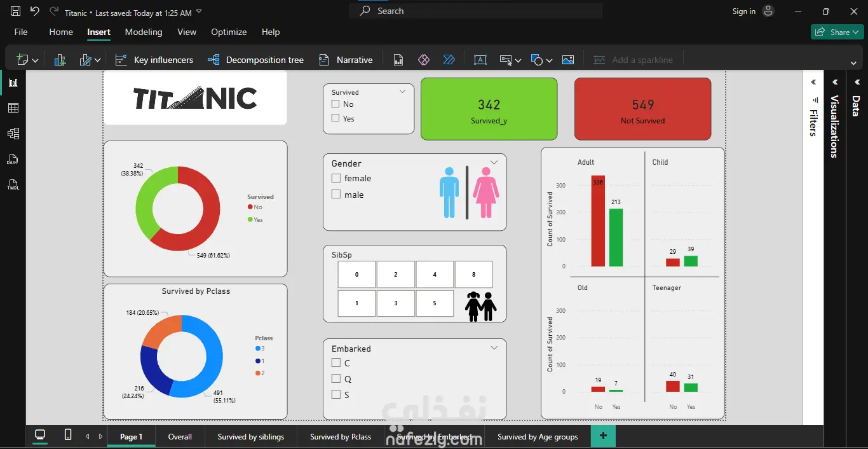This screenshot has width=868, height=449.
Task: Click the Paginated report icon
Action: click(x=398, y=60)
